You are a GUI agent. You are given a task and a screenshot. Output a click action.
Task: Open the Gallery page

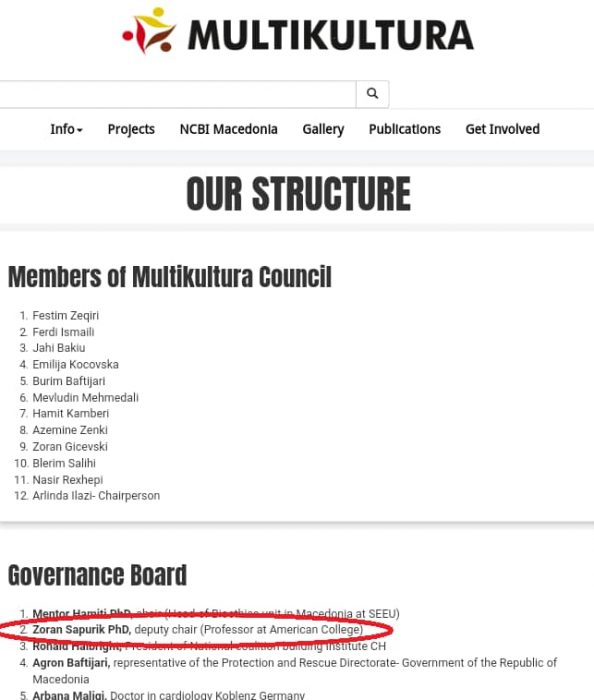pos(323,129)
